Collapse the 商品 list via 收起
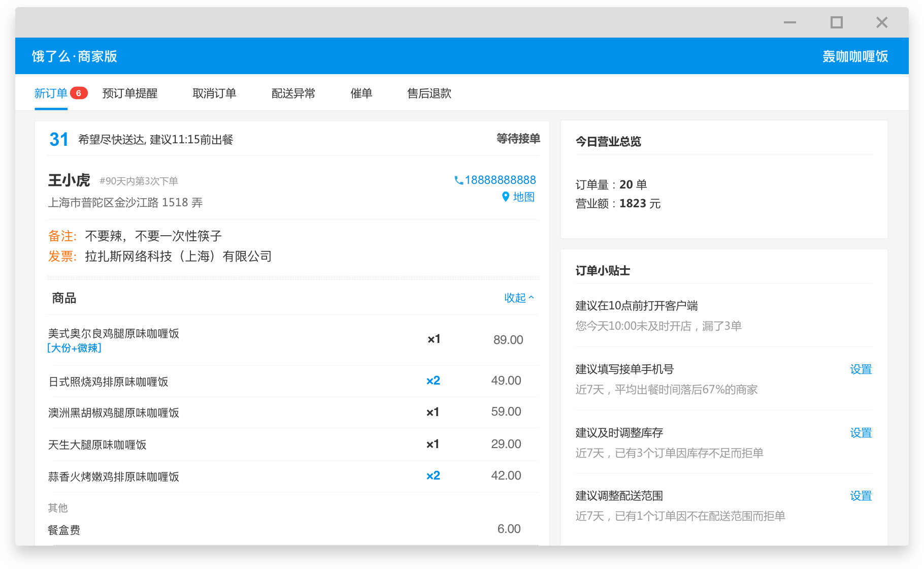 pyautogui.click(x=514, y=298)
